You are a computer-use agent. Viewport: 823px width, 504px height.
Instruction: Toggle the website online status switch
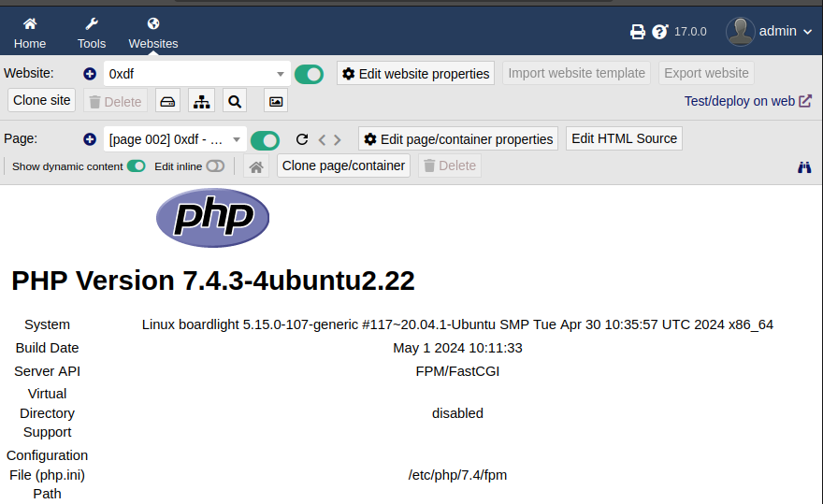309,74
